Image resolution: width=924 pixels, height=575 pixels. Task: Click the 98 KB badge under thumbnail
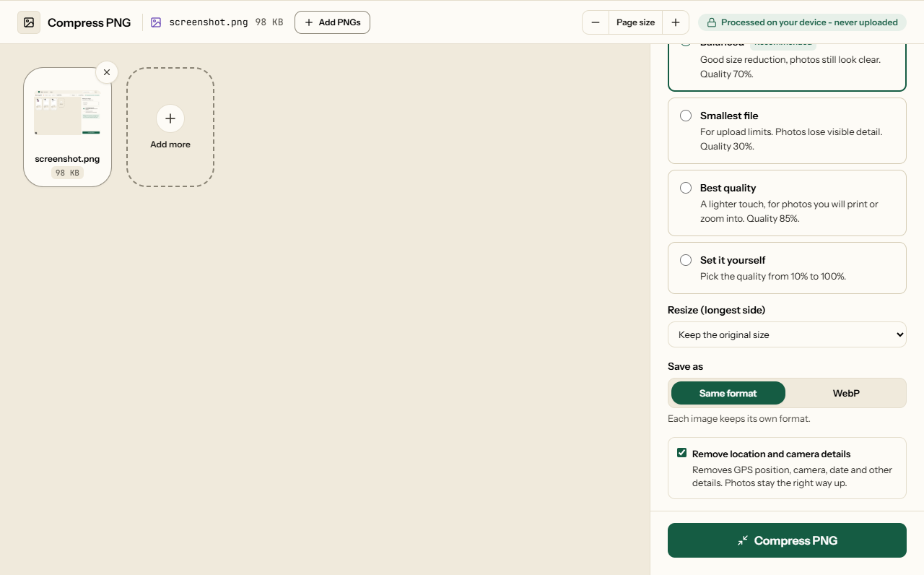(x=67, y=173)
